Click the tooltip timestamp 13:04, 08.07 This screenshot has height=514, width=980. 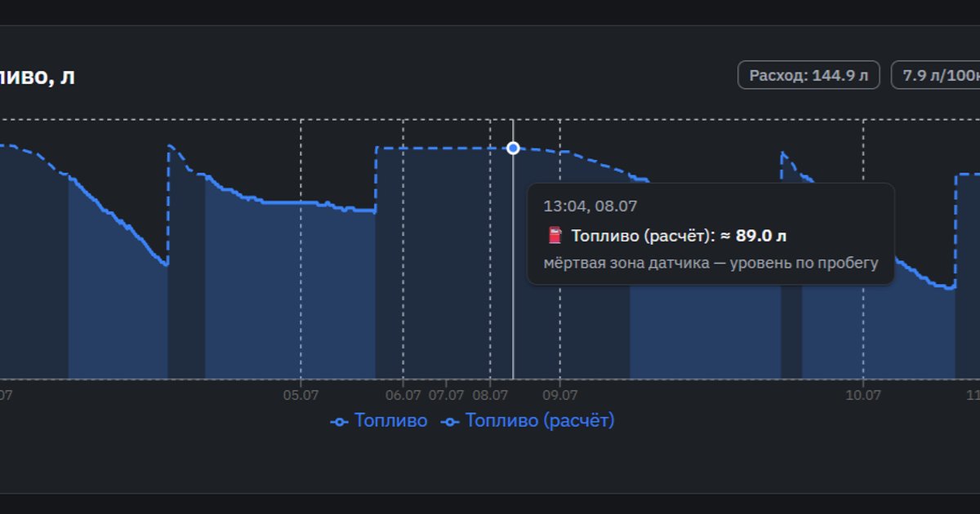[590, 206]
